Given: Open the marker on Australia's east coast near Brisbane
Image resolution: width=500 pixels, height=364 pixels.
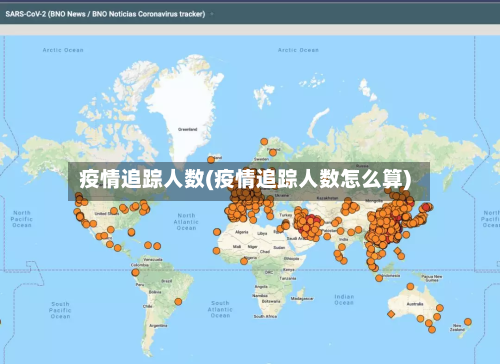Looking at the screenshot, I should pos(440,308).
